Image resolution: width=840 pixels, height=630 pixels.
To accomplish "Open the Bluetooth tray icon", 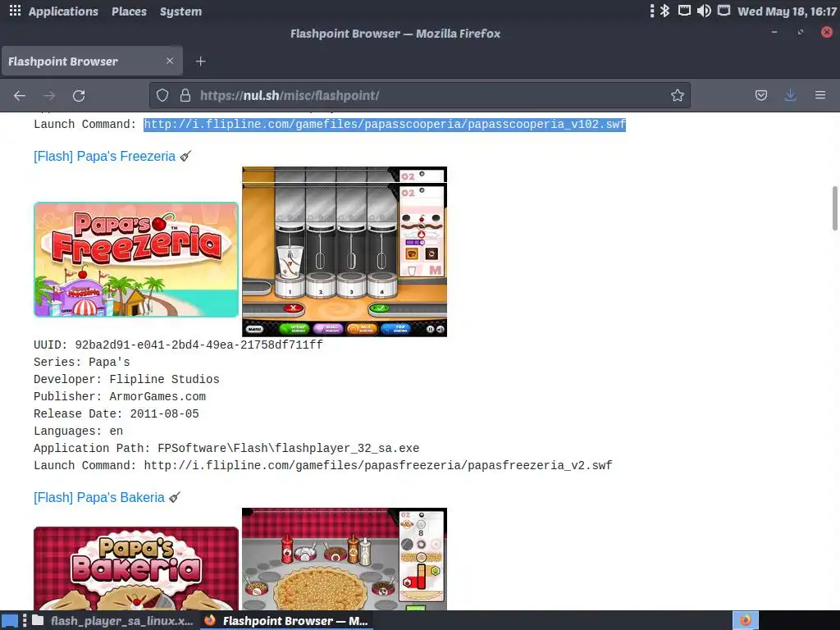I will point(664,11).
